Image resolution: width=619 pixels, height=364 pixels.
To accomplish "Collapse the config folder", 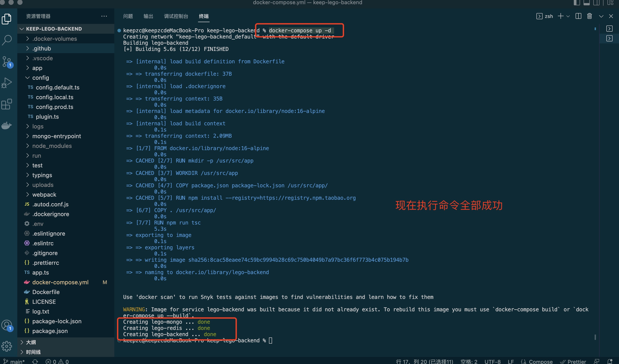I will [66, 78].
